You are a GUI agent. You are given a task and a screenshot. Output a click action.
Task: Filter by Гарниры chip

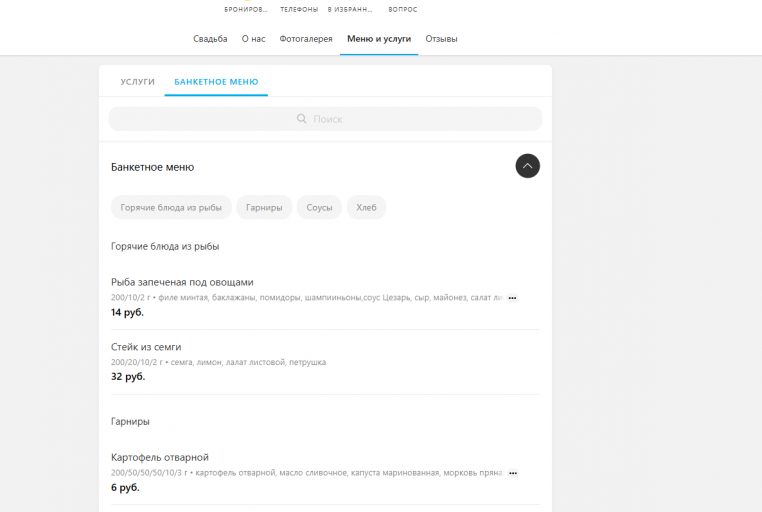(x=264, y=207)
